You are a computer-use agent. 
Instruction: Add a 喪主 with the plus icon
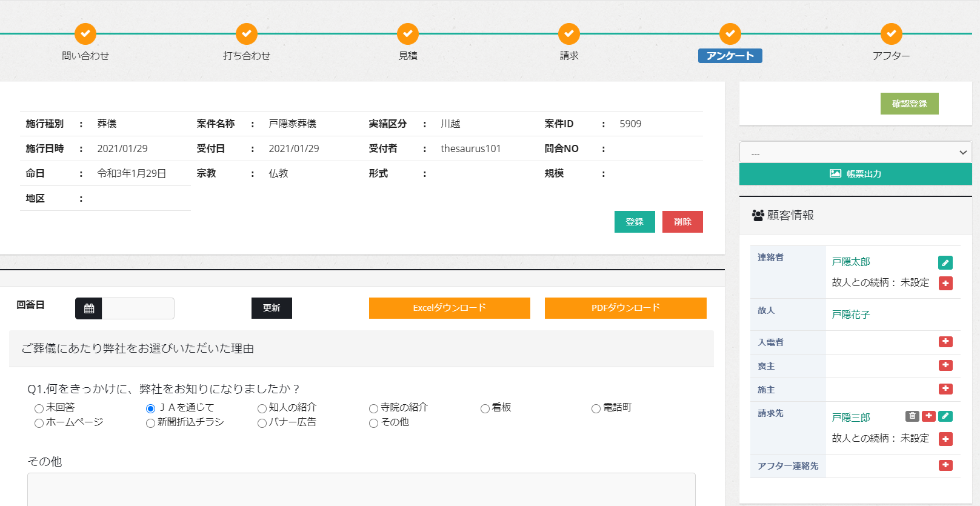point(945,365)
